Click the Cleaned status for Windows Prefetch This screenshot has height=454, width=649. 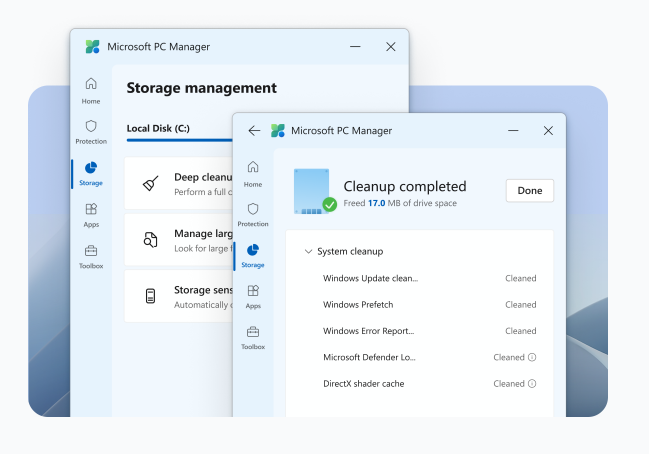(521, 305)
